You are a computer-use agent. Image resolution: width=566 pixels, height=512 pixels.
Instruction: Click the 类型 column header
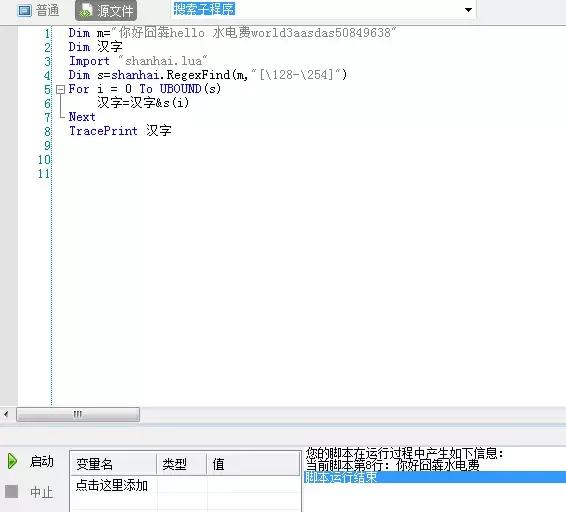pos(182,464)
